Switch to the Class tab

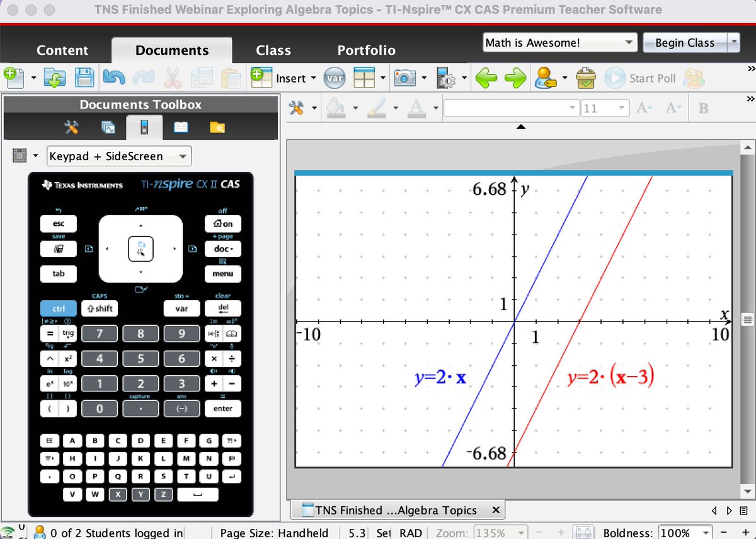point(273,50)
